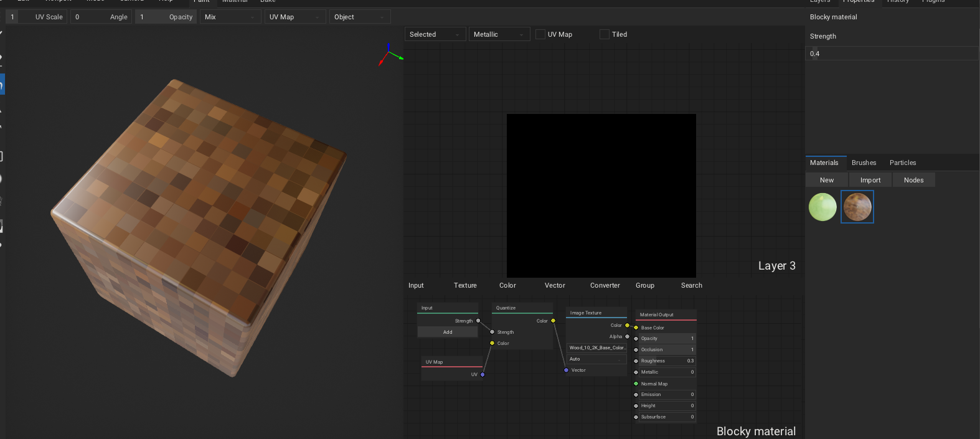This screenshot has width=980, height=439.
Task: Click the toolbar Opacity slider
Action: point(166,17)
